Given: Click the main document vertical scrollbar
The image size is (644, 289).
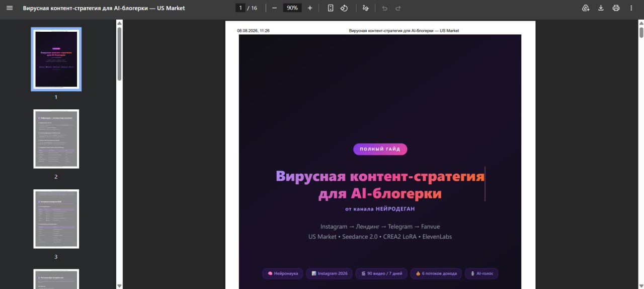Looking at the screenshot, I should [641, 32].
